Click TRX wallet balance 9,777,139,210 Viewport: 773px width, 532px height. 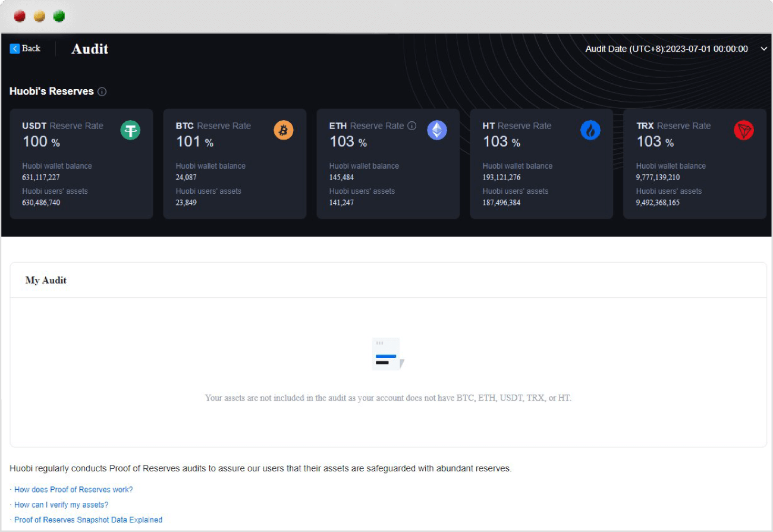pyautogui.click(x=658, y=177)
